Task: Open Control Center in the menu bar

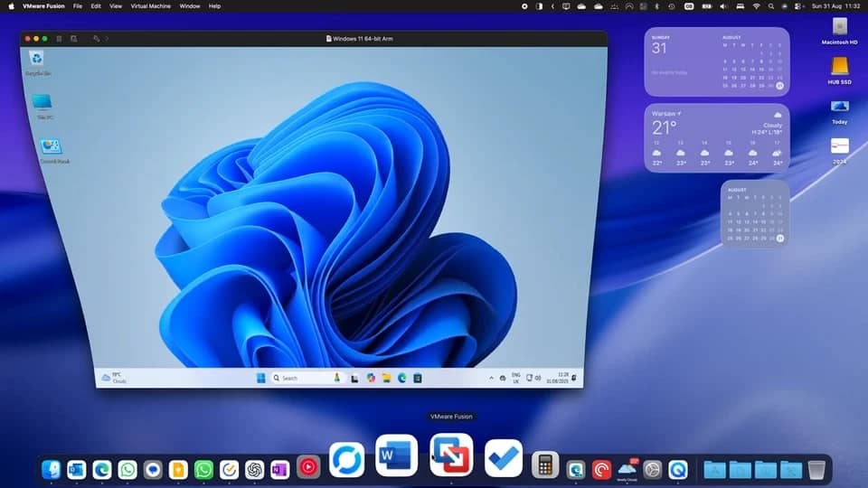Action: [x=798, y=6]
